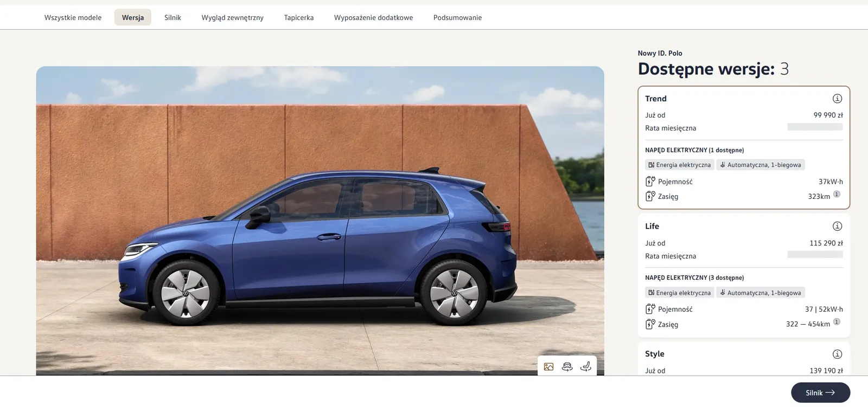Click range icon in Trend card
This screenshot has height=407, width=868.
click(650, 196)
